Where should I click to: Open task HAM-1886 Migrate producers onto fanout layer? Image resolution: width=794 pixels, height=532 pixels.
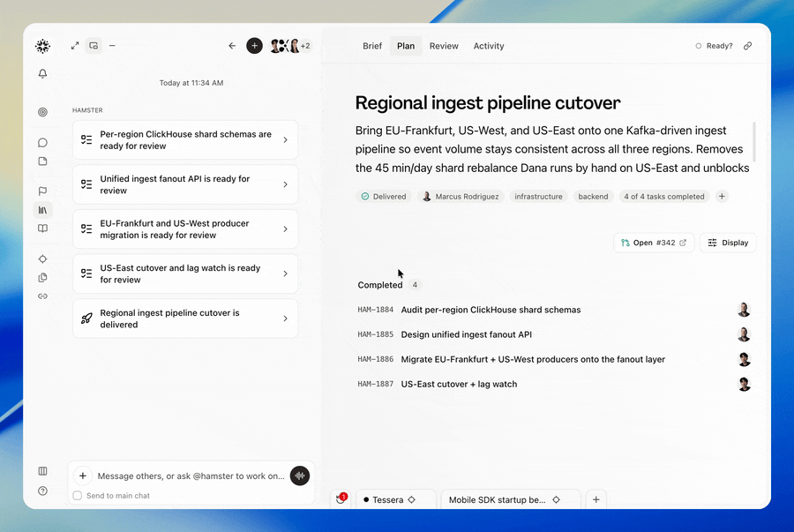[x=554, y=359]
